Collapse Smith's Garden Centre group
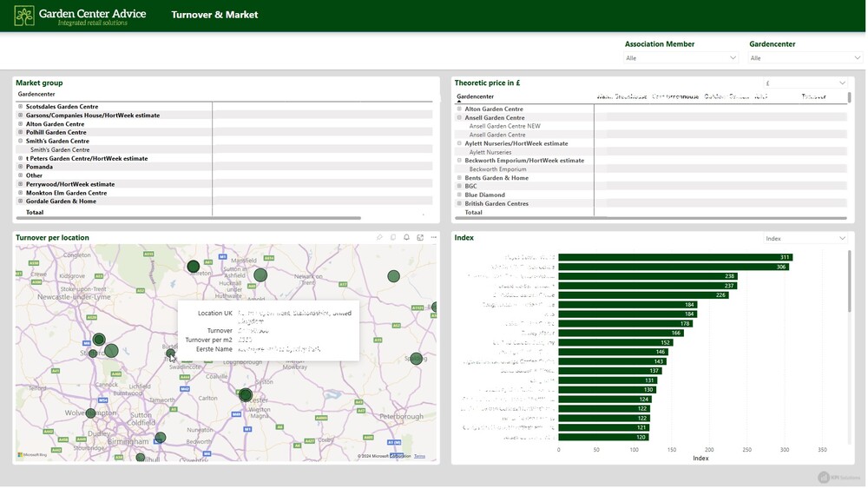Image resolution: width=868 pixels, height=489 pixels. tap(21, 141)
